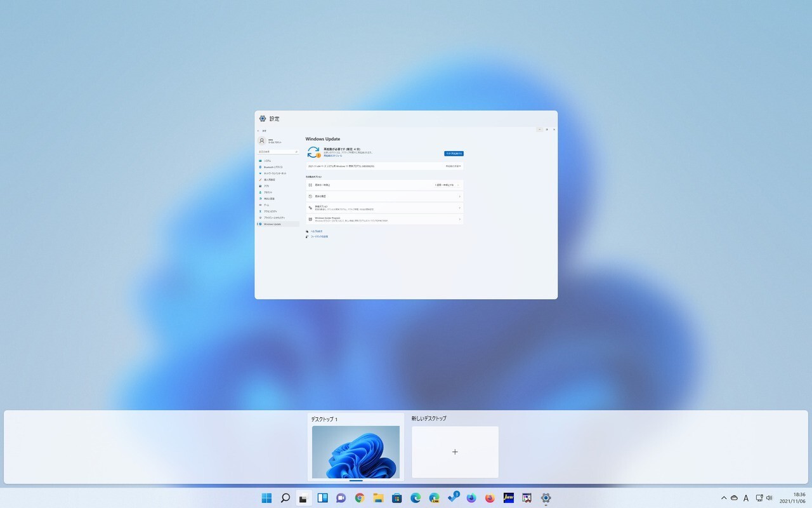Launch the orange Firefox browser icon

[x=490, y=498]
